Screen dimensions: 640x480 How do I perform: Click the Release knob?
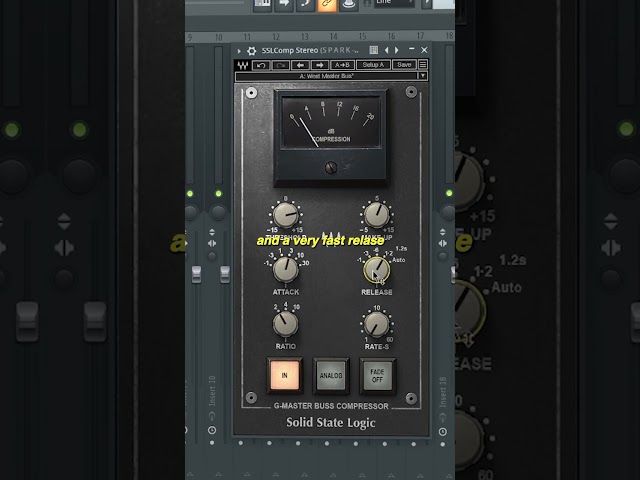click(376, 270)
